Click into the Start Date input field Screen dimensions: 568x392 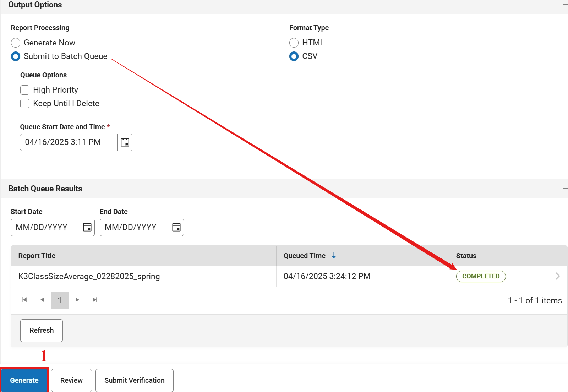pos(45,227)
